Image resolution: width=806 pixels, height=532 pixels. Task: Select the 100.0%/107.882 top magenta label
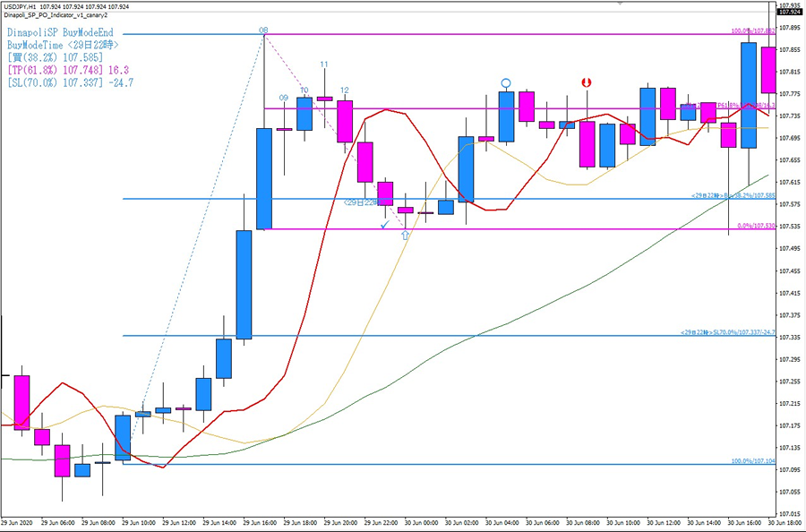(x=753, y=30)
